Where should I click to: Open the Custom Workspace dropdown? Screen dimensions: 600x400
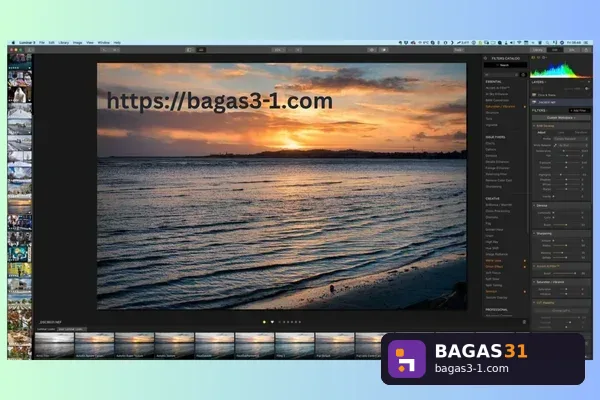[561, 118]
